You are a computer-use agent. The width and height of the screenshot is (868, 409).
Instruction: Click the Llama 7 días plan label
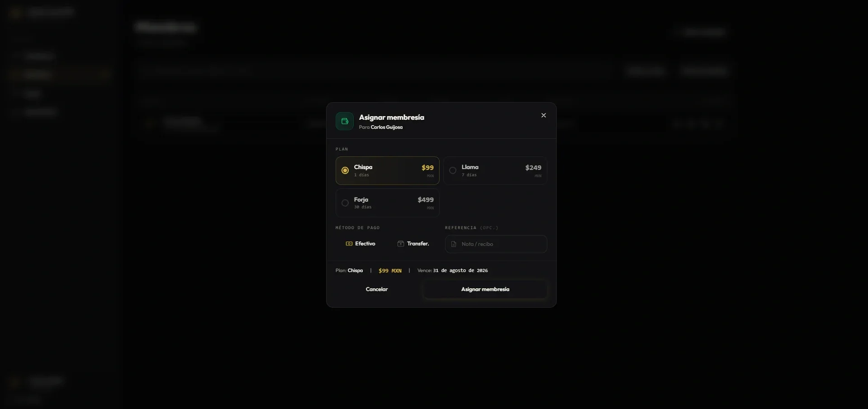pos(470,170)
